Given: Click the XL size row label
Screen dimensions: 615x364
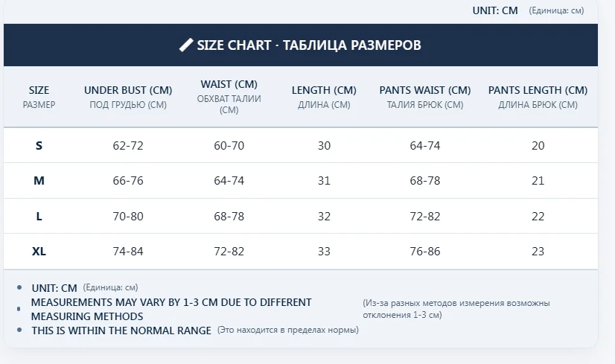Looking at the screenshot, I should pyautogui.click(x=39, y=252).
